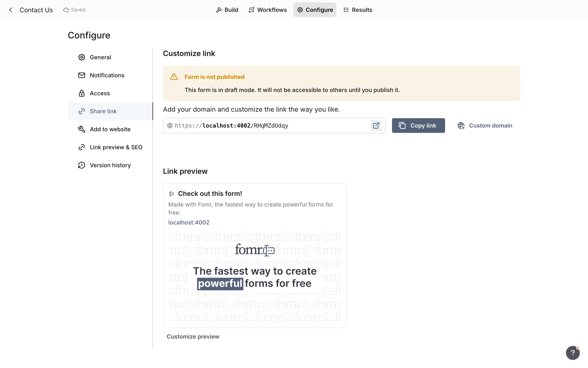588x368 pixels.
Task: Select Access in the configure sidebar
Action: tap(110, 93)
